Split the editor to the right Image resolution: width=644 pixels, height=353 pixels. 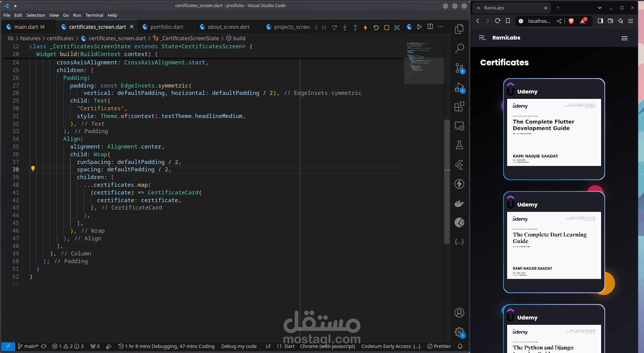pyautogui.click(x=430, y=27)
